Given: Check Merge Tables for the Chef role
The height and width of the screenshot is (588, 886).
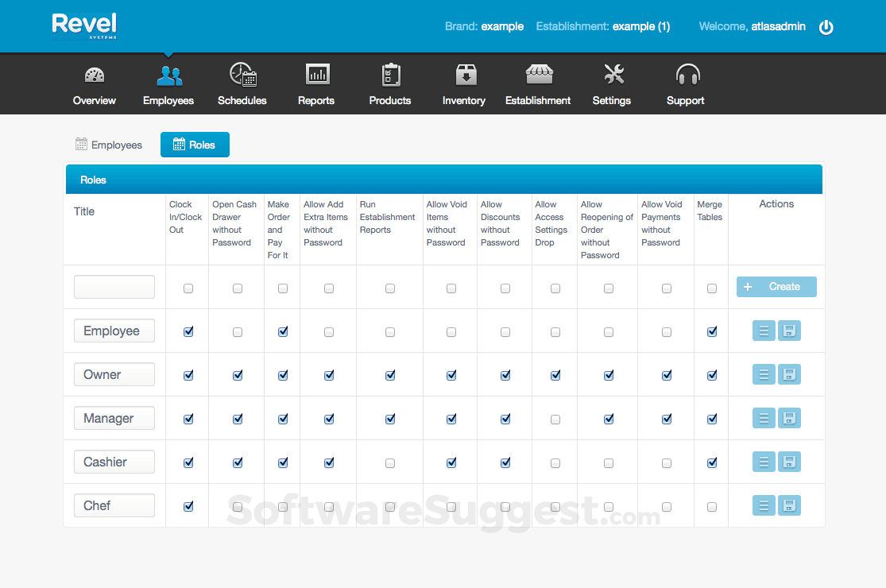Looking at the screenshot, I should click(711, 505).
